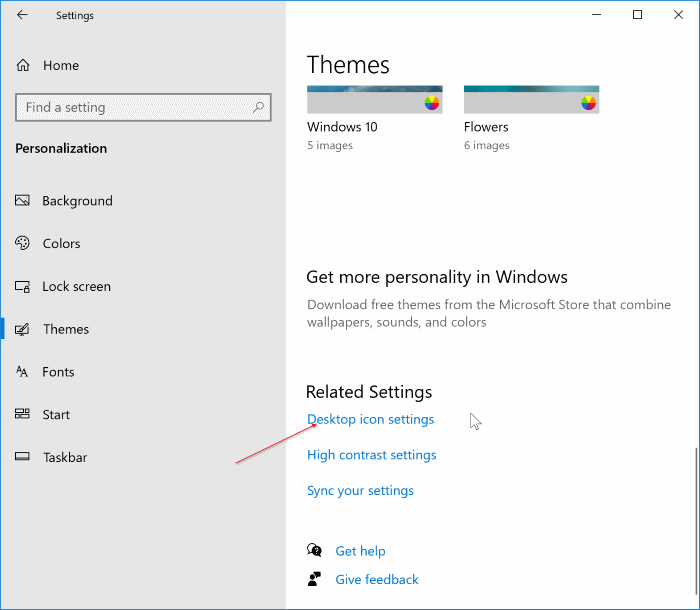
Task: Click the Home house icon
Action: tap(23, 65)
